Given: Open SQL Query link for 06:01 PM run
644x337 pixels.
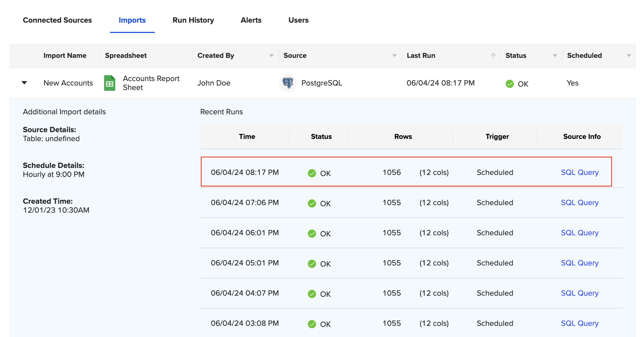Looking at the screenshot, I should [x=580, y=233].
